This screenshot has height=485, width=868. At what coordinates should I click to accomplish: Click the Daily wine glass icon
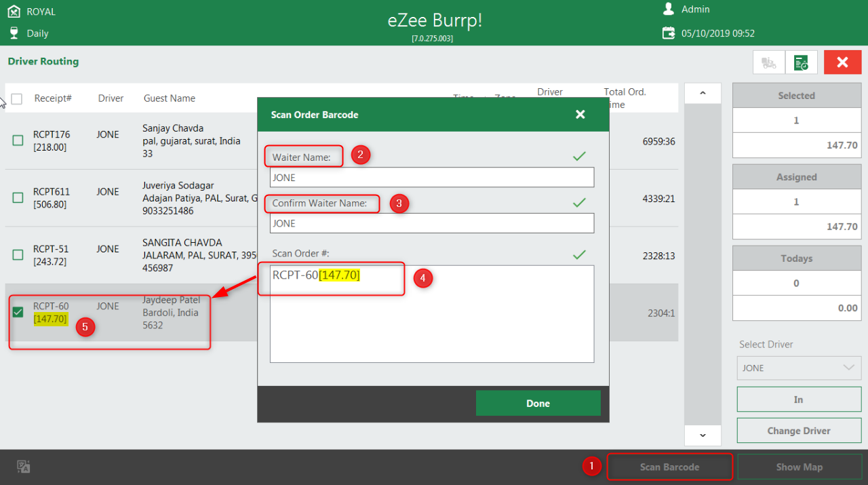click(x=14, y=33)
